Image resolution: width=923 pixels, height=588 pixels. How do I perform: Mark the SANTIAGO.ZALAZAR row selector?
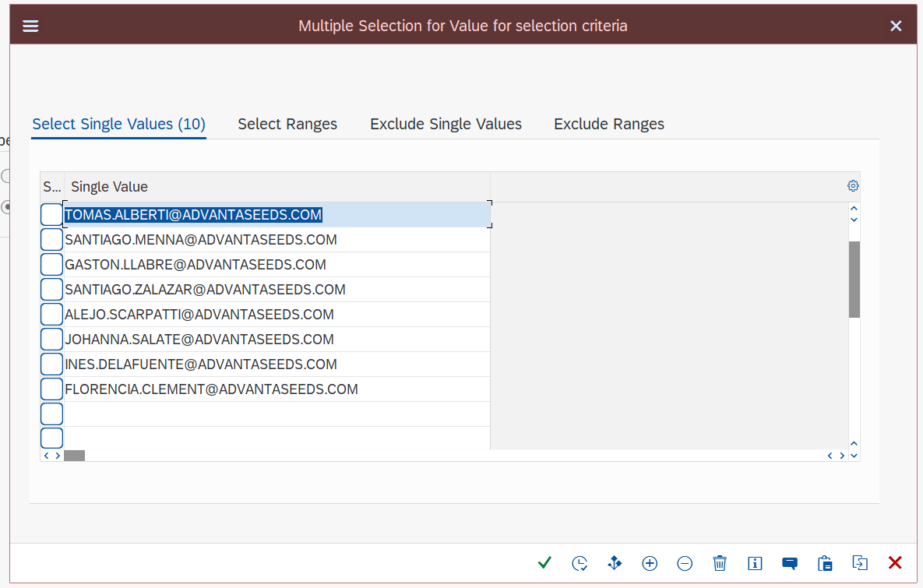click(x=52, y=290)
